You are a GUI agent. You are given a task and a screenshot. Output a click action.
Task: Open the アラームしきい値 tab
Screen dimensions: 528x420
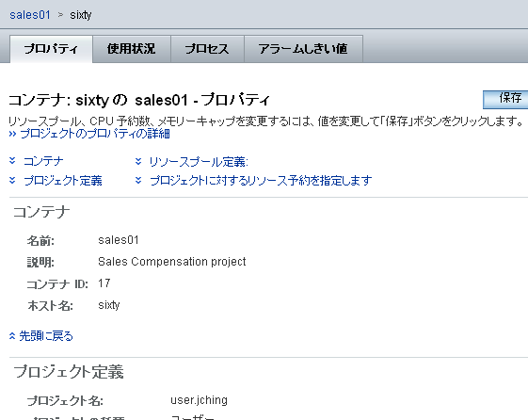click(x=303, y=49)
